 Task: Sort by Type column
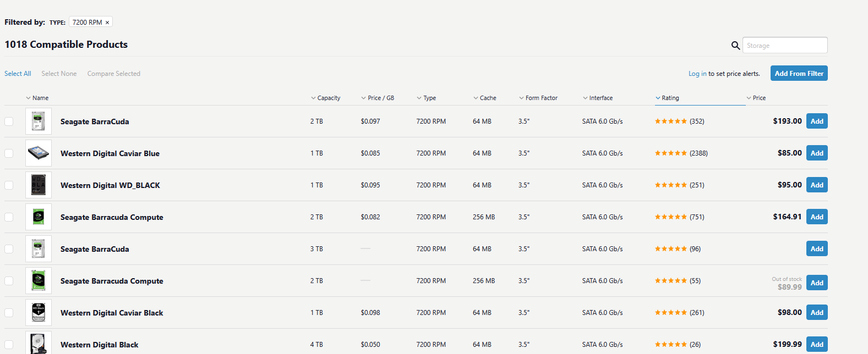pos(427,98)
